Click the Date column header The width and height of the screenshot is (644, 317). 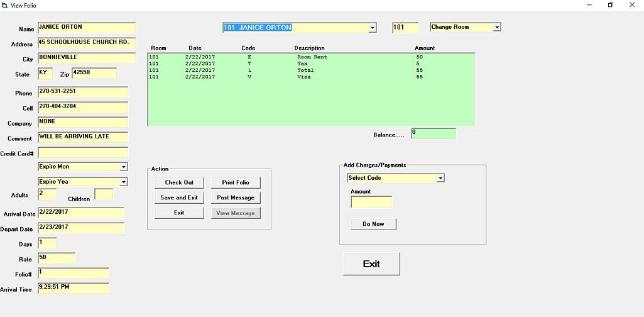195,48
